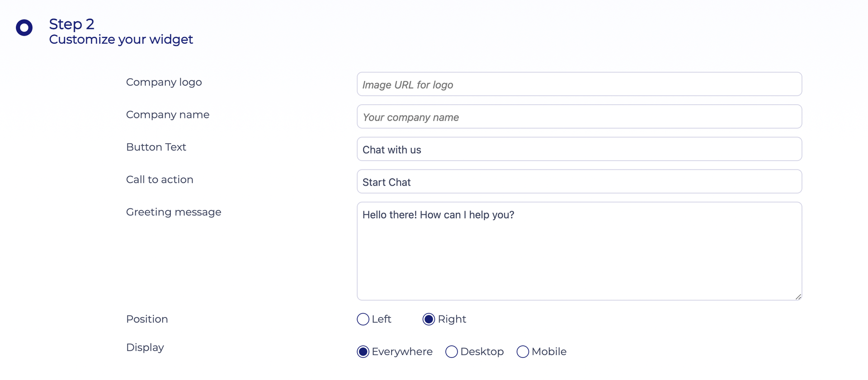This screenshot has width=868, height=380.
Task: Click the Call to action label
Action: (x=160, y=180)
